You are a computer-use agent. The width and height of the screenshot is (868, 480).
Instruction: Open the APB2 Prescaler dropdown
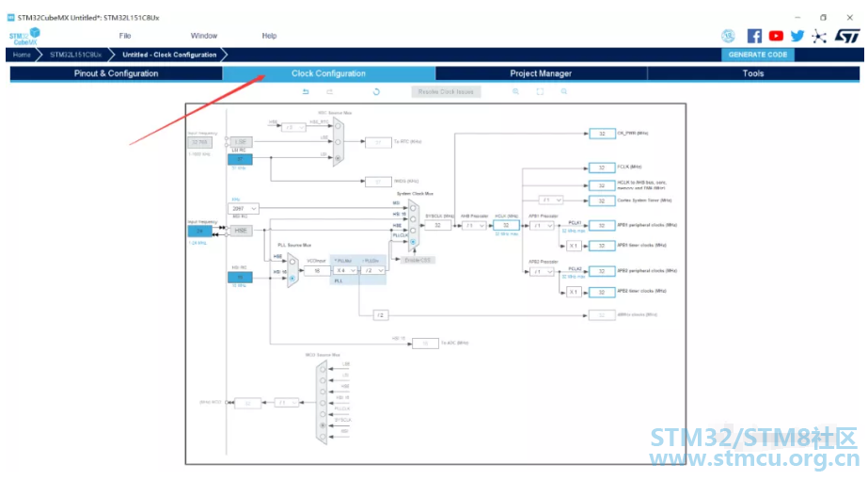pos(542,272)
